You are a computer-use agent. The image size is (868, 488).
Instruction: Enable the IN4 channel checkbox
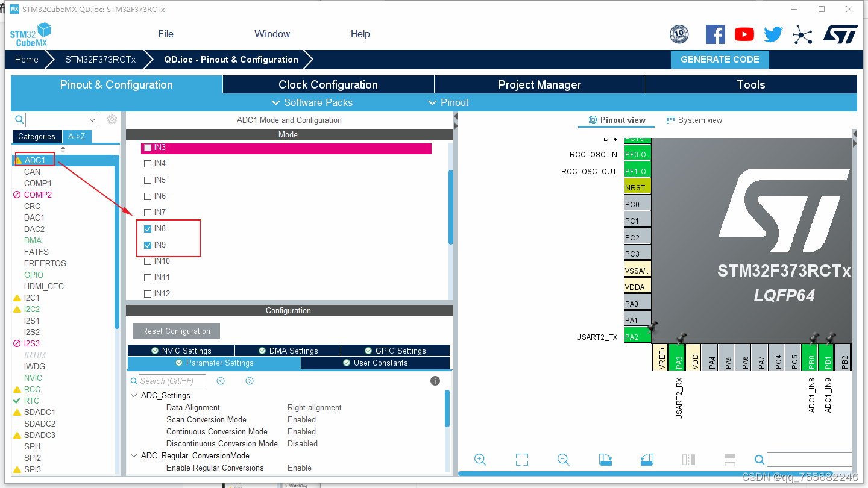click(x=148, y=164)
